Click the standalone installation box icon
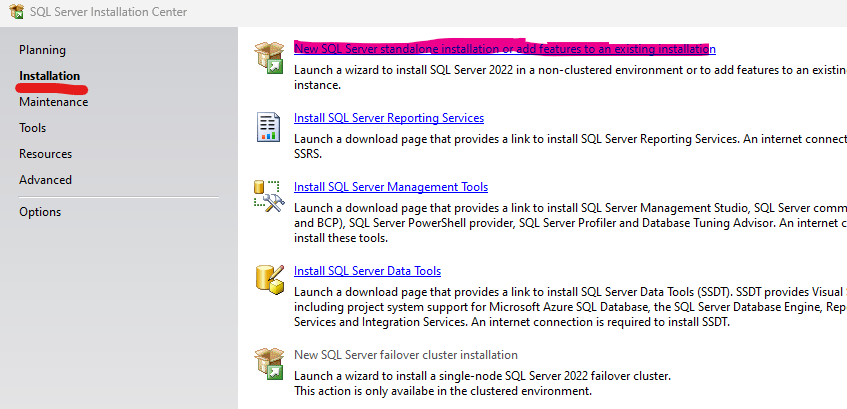 [270, 57]
